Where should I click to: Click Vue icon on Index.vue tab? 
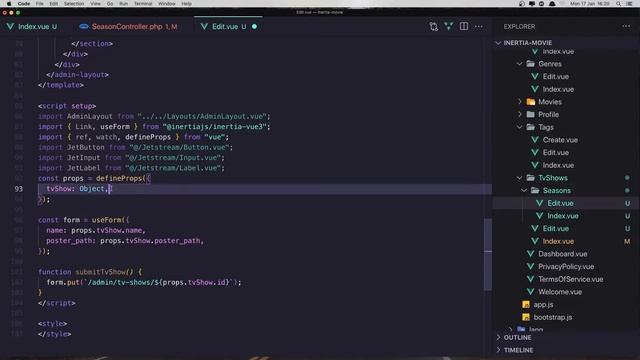(x=10, y=27)
